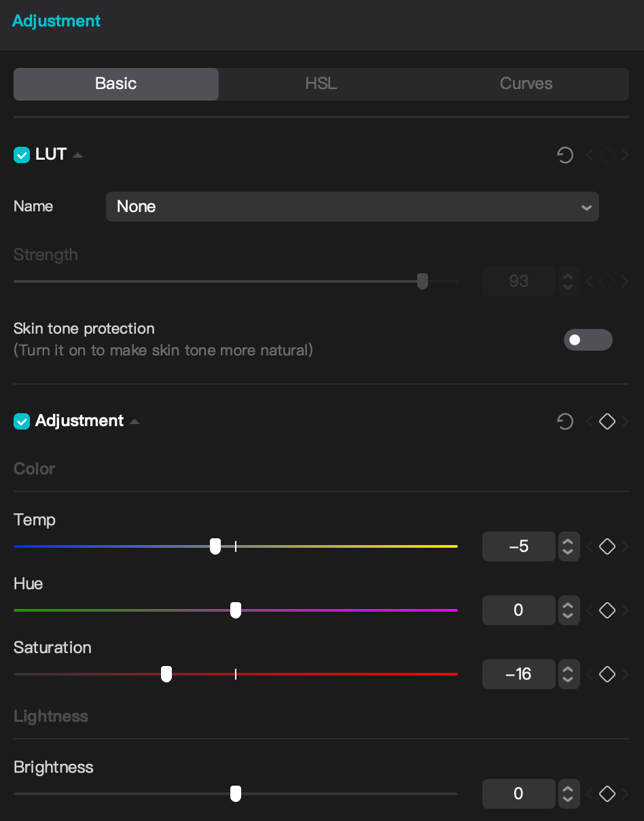Click the Hue slider handle
The image size is (644, 821).
point(236,610)
